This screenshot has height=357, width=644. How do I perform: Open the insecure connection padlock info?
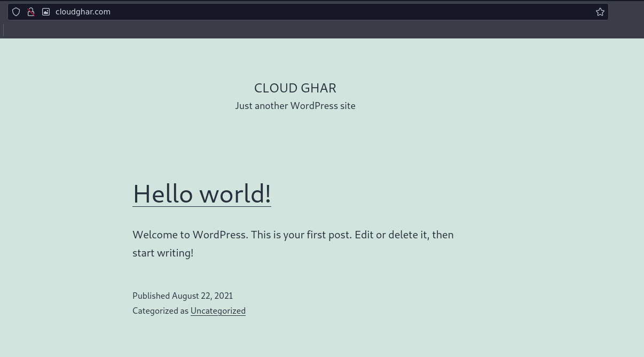tap(31, 12)
